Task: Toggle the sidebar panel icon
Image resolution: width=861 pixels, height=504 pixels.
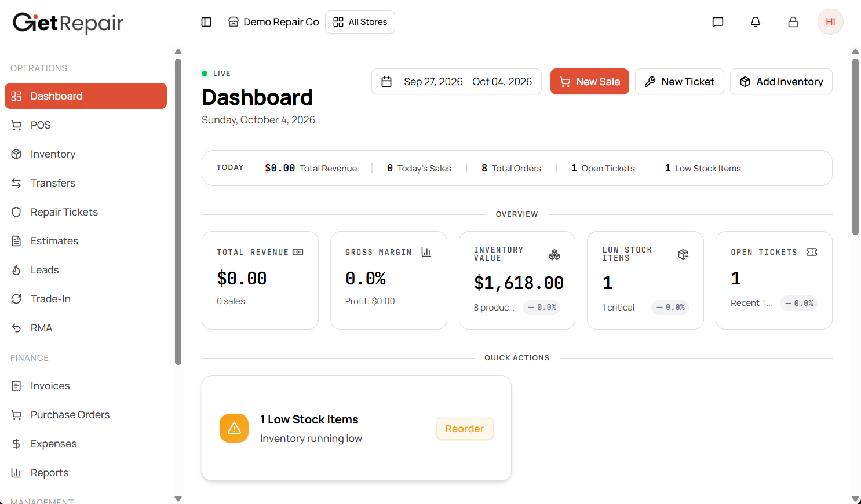Action: point(206,22)
